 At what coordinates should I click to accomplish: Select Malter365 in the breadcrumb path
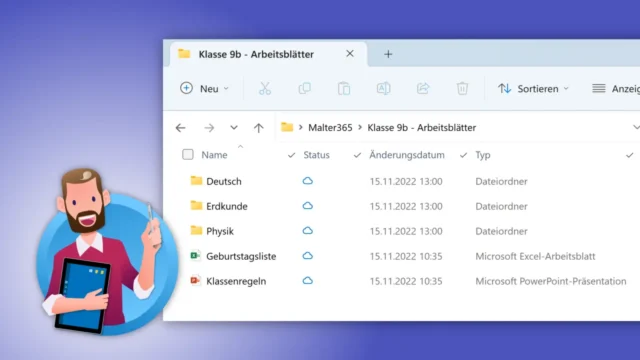[330, 128]
